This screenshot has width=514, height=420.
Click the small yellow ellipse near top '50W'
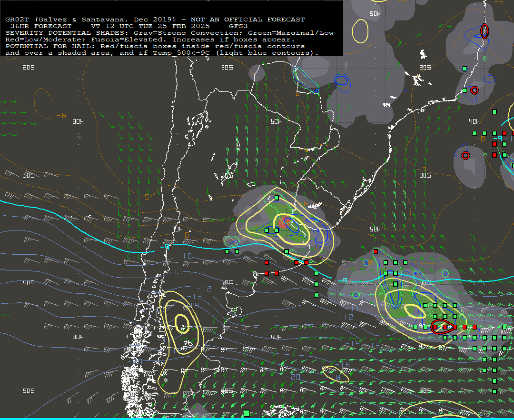[x=360, y=31]
